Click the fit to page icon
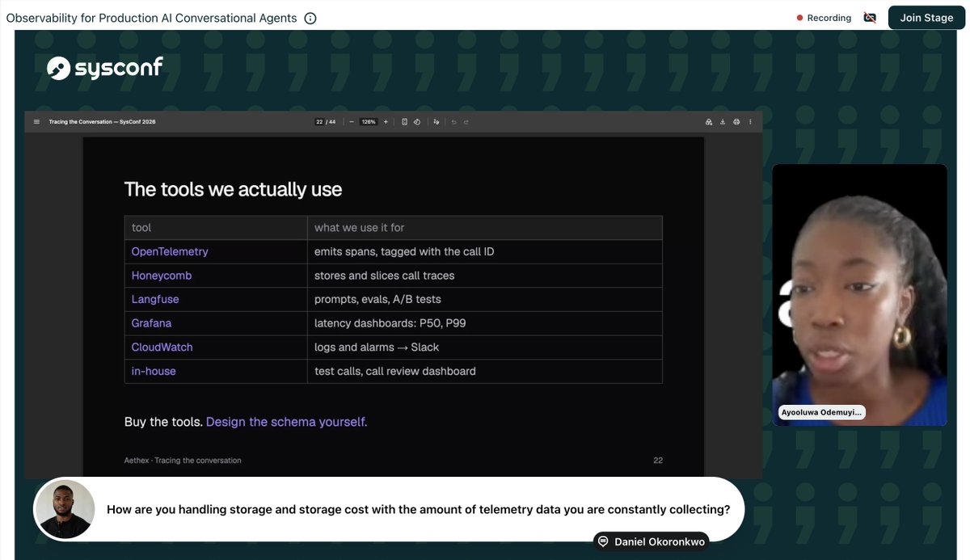Image resolution: width=970 pixels, height=560 pixels. (404, 122)
